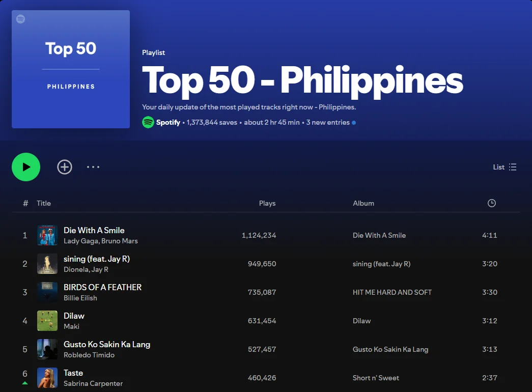Click the 3 new entries text

(328, 123)
